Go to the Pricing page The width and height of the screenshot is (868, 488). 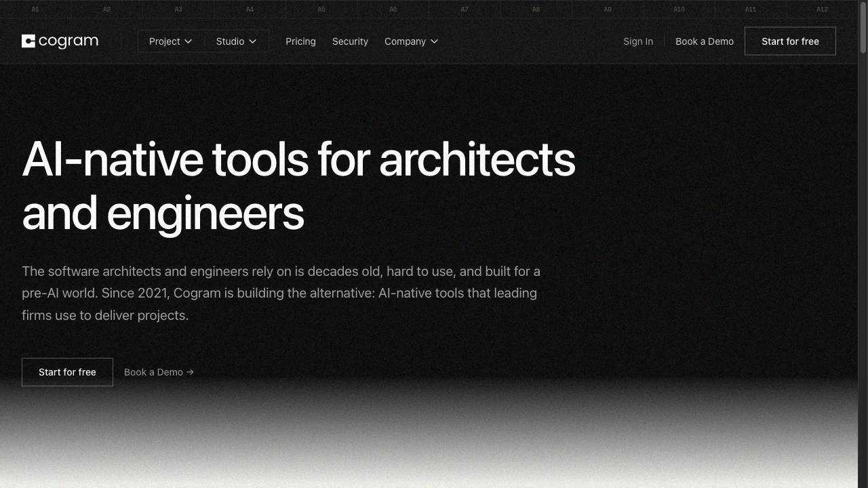pyautogui.click(x=300, y=41)
